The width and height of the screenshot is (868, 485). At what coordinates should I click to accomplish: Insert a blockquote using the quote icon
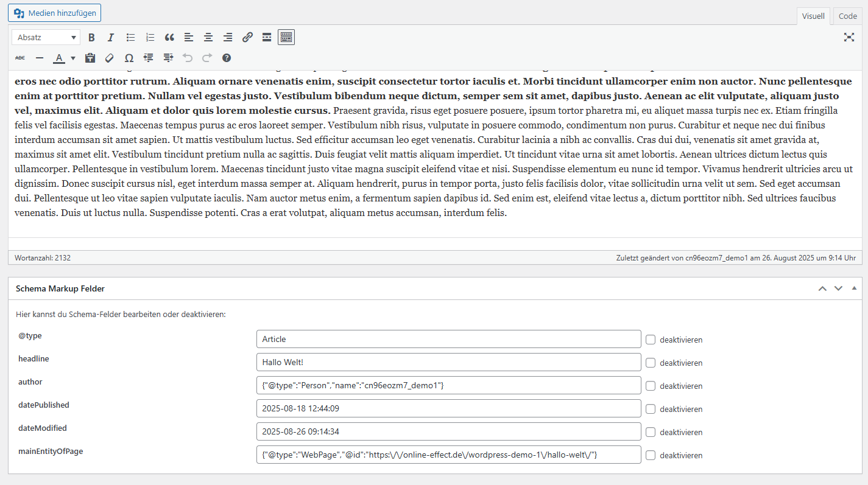pyautogui.click(x=169, y=38)
